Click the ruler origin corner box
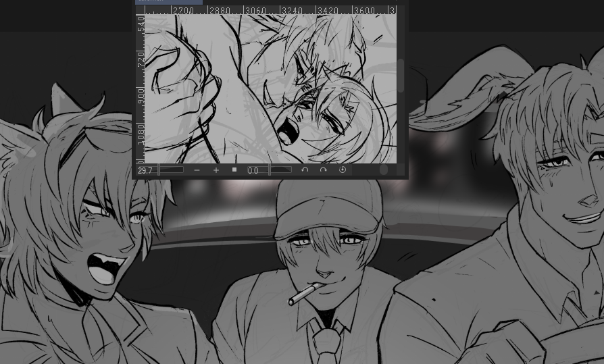Screen dimensions: 604x364 [141, 10]
